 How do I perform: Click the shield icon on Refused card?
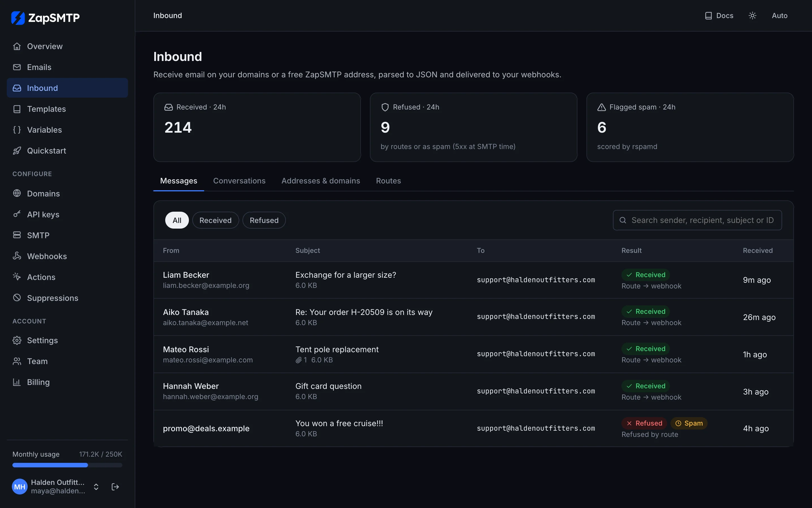pos(385,107)
